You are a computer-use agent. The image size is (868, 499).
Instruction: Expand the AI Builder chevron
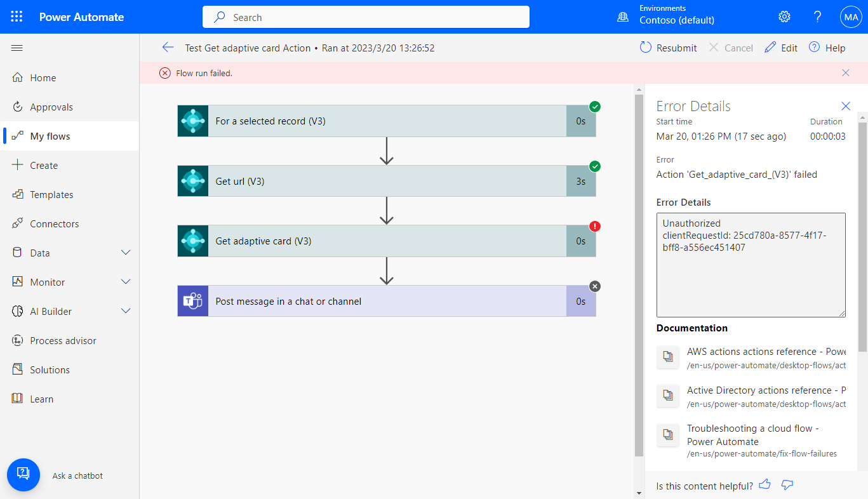tap(126, 311)
